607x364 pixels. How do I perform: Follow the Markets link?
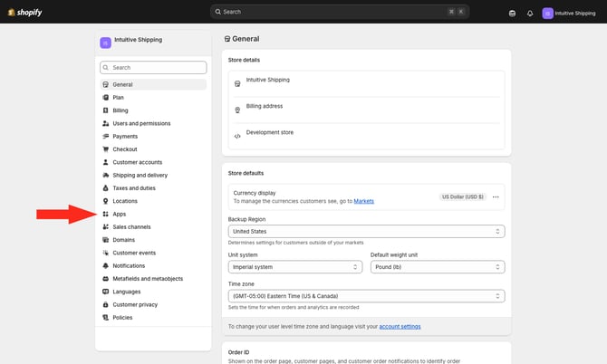click(x=363, y=201)
